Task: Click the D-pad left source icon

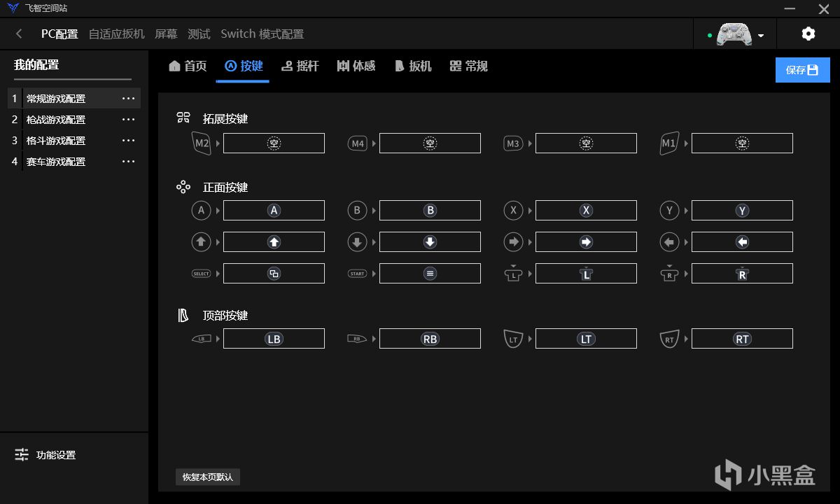Action: tap(670, 241)
